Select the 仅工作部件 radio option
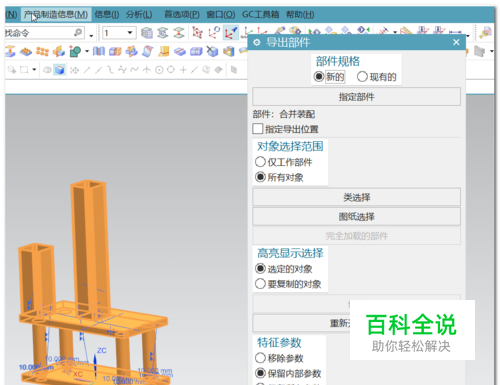Image resolution: width=500 pixels, height=385 pixels. 260,162
